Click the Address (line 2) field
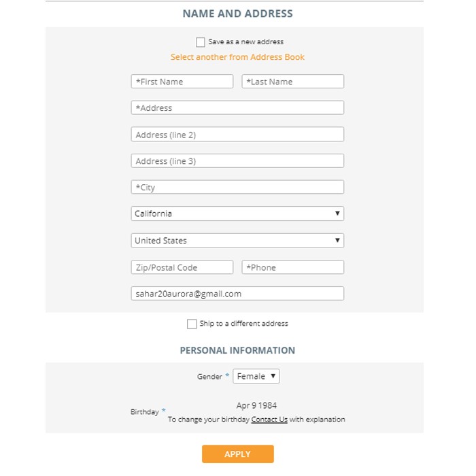 237,135
